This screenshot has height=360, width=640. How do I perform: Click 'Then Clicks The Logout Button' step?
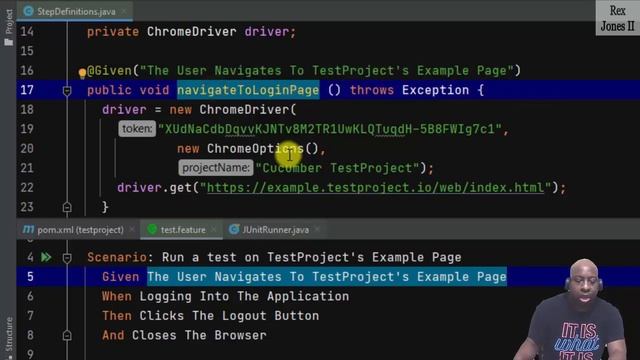click(211, 316)
